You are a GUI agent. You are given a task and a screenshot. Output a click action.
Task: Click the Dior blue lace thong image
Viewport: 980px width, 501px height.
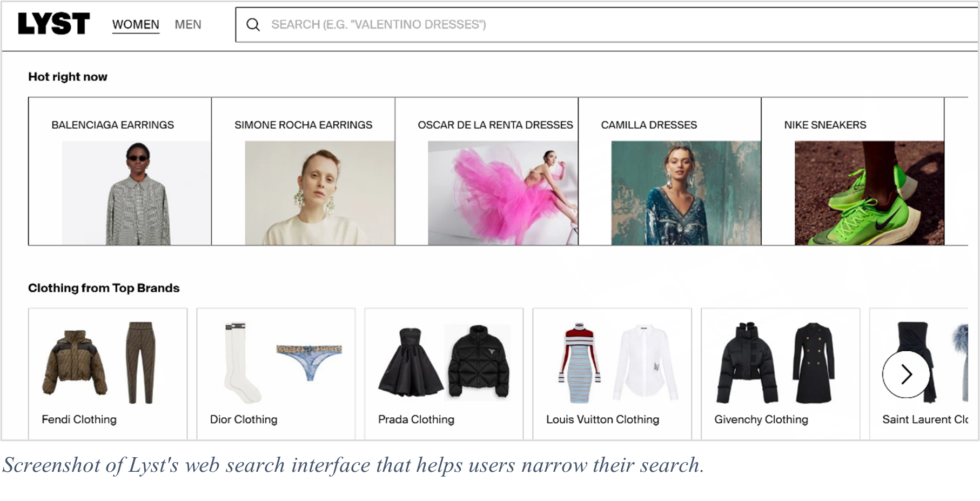[309, 363]
